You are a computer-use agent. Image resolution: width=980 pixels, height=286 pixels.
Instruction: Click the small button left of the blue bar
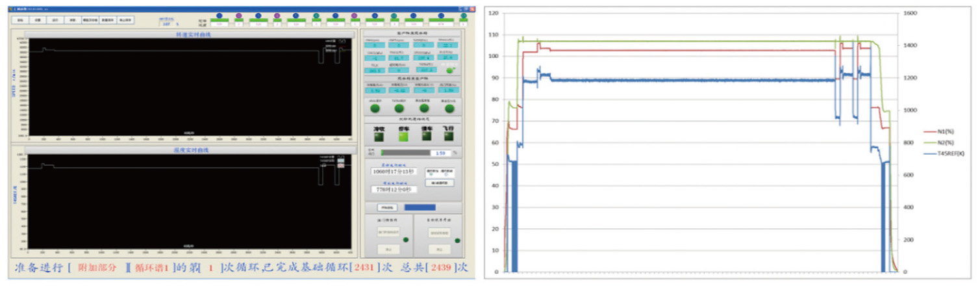pyautogui.click(x=387, y=208)
